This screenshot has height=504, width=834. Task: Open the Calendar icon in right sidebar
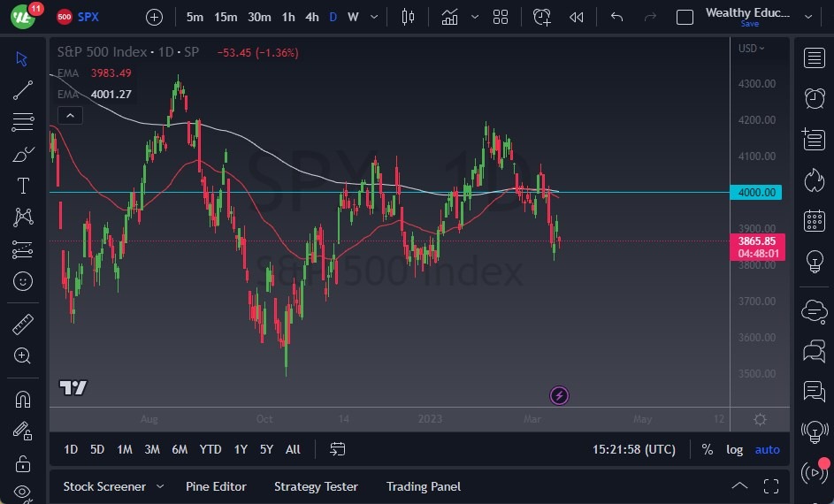(x=814, y=221)
